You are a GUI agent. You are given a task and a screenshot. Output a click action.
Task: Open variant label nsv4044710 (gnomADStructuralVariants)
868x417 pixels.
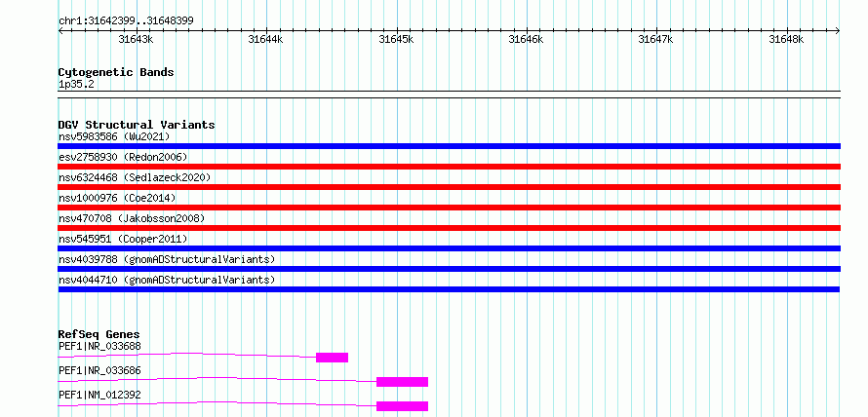coord(167,280)
